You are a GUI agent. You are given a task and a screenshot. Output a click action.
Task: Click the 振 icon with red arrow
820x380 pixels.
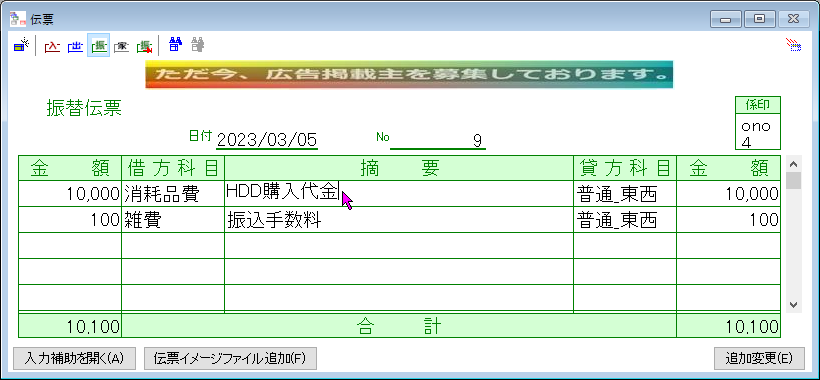144,46
